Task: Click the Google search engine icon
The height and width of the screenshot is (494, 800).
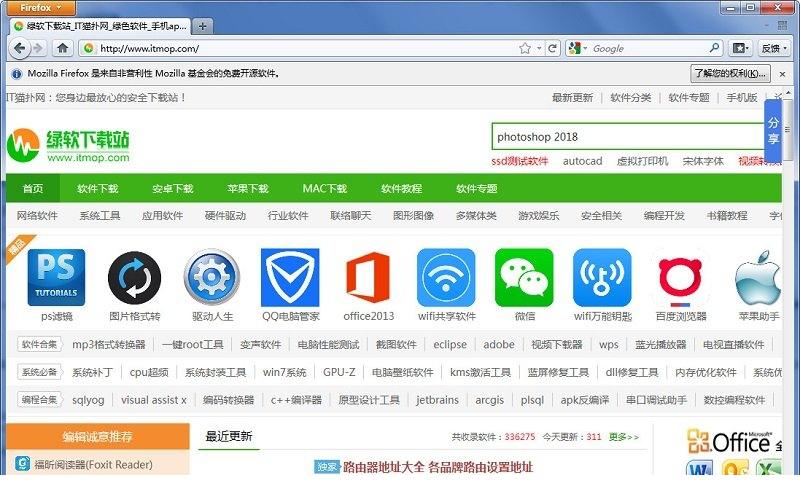Action: (574, 48)
